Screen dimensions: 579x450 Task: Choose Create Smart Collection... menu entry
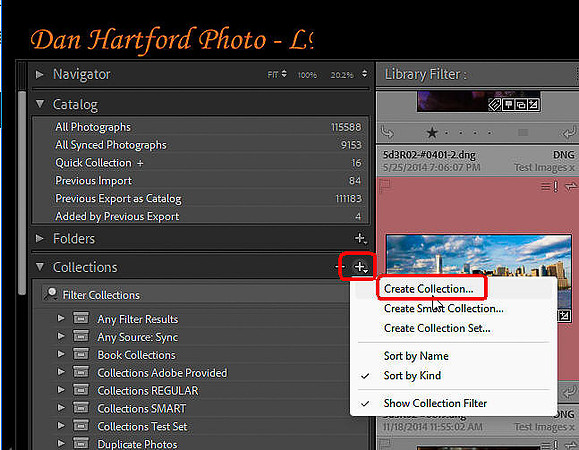(x=443, y=308)
